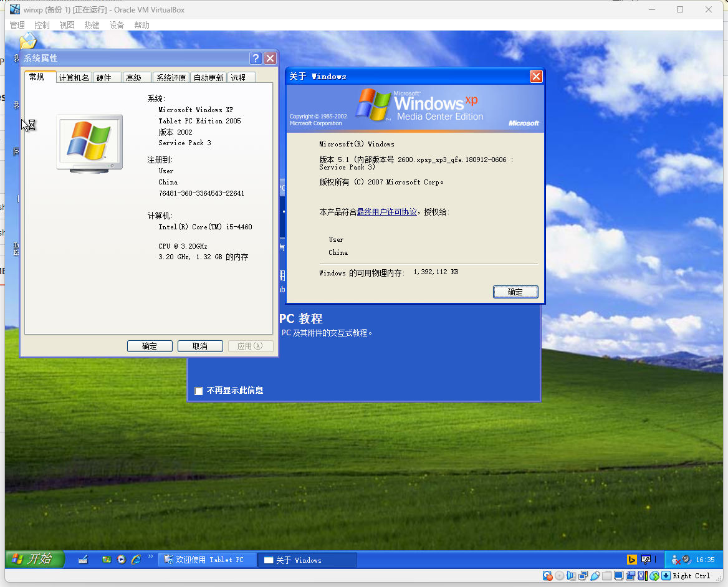The height and width of the screenshot is (587, 728).
Task: Switch to the 自动更新 tab
Action: (x=208, y=77)
